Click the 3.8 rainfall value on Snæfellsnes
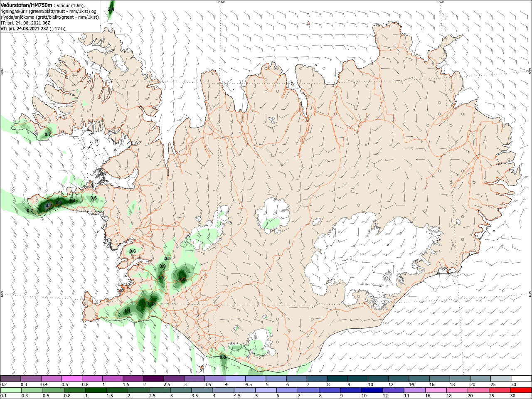The image size is (532, 399). (48, 205)
